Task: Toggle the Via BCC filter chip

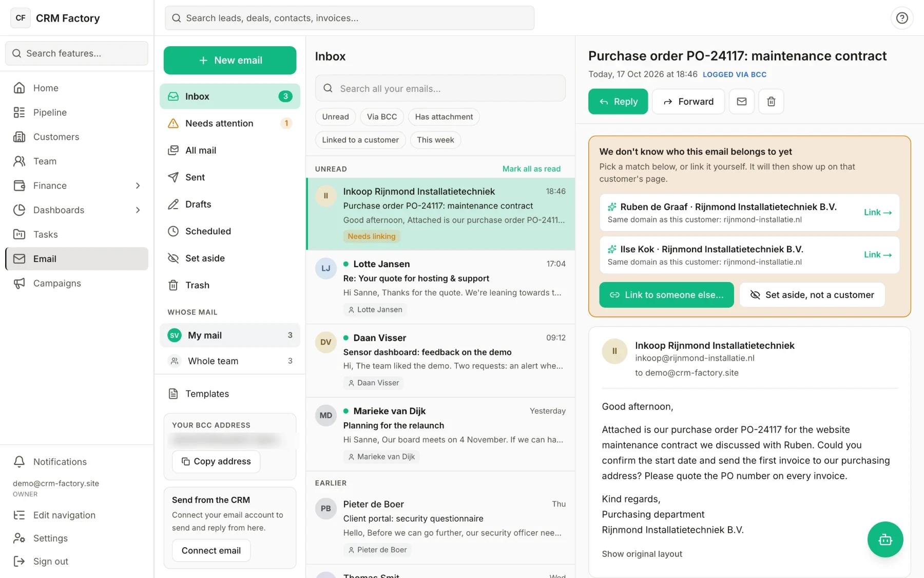Action: pyautogui.click(x=382, y=117)
